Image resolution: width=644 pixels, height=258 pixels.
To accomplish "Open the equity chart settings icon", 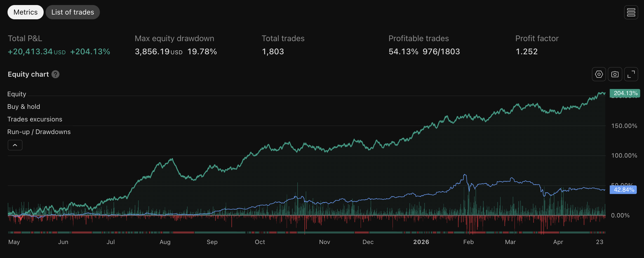I will [x=599, y=74].
